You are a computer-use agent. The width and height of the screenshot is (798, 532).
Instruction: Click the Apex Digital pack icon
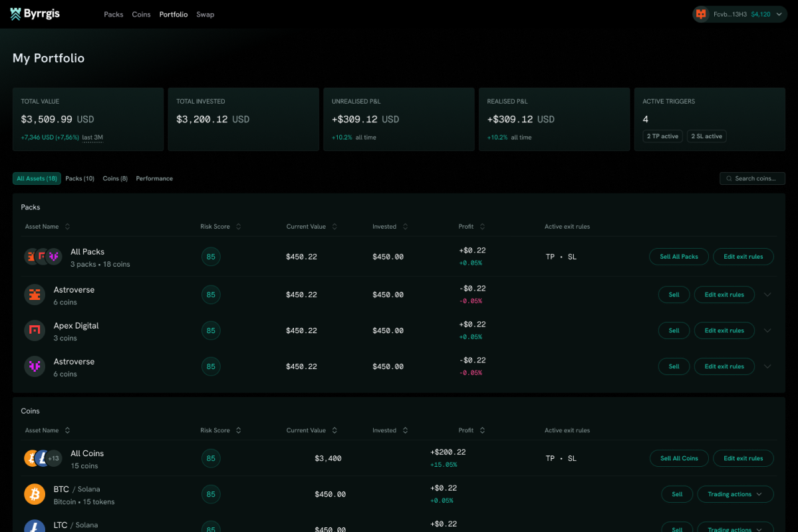coord(35,331)
